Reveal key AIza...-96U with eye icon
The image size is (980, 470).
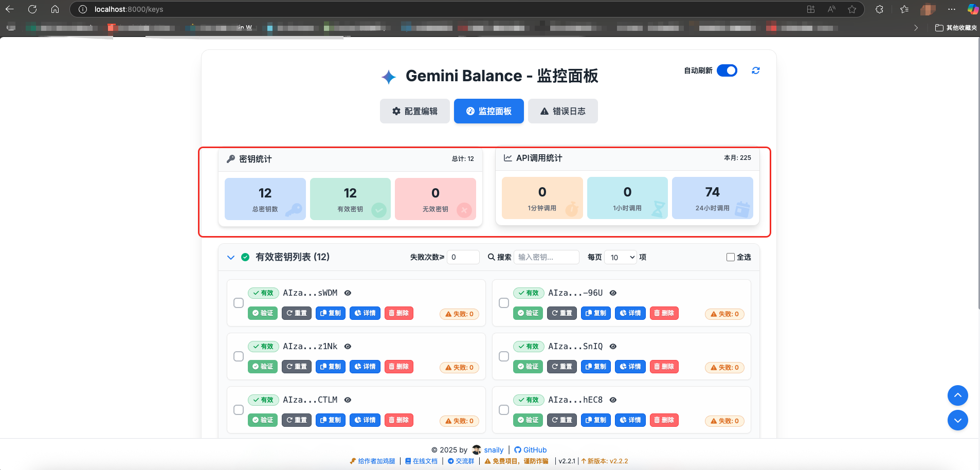click(x=613, y=293)
